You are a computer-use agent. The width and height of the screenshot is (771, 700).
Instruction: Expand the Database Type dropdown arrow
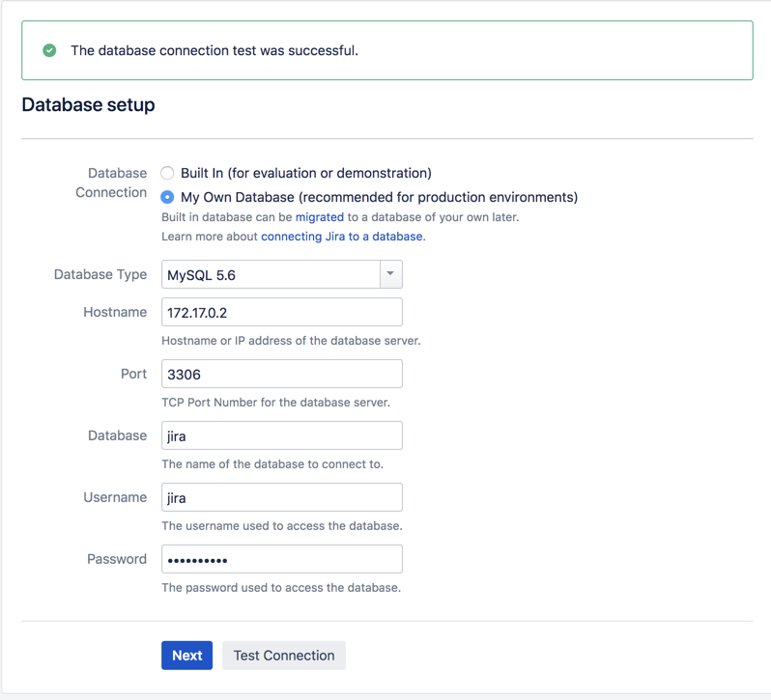[x=390, y=274]
